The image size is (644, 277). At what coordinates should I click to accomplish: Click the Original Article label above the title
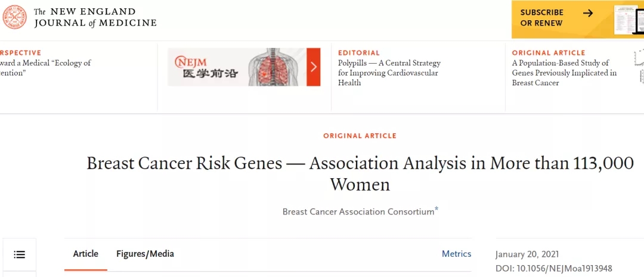click(360, 136)
